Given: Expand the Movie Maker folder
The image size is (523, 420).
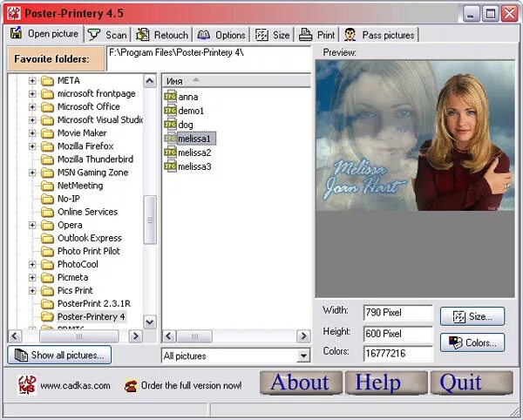Looking at the screenshot, I should click(32, 133).
